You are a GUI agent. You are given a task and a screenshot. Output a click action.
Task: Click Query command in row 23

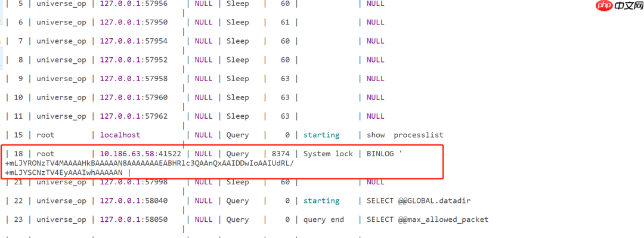[x=238, y=220]
